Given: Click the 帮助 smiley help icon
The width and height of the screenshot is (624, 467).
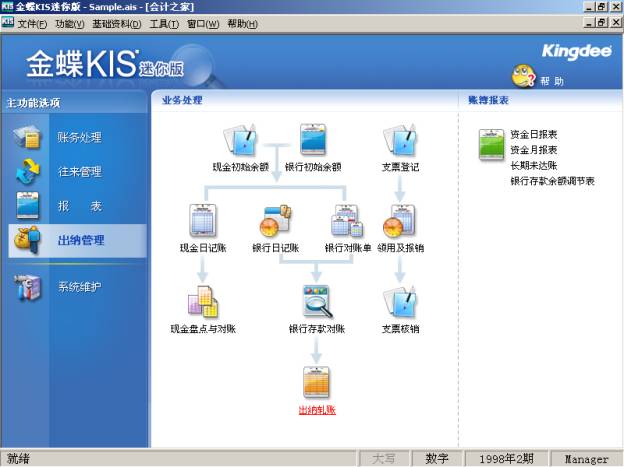Looking at the screenshot, I should [523, 76].
